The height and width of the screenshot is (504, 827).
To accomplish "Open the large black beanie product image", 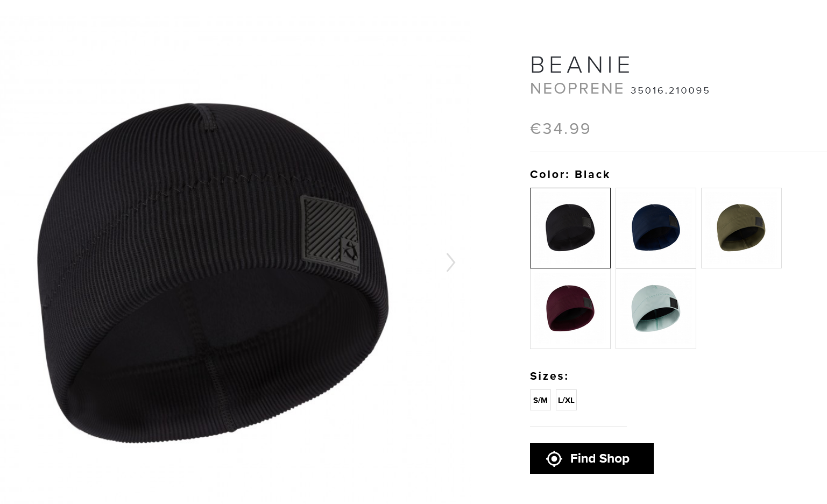I will (213, 273).
